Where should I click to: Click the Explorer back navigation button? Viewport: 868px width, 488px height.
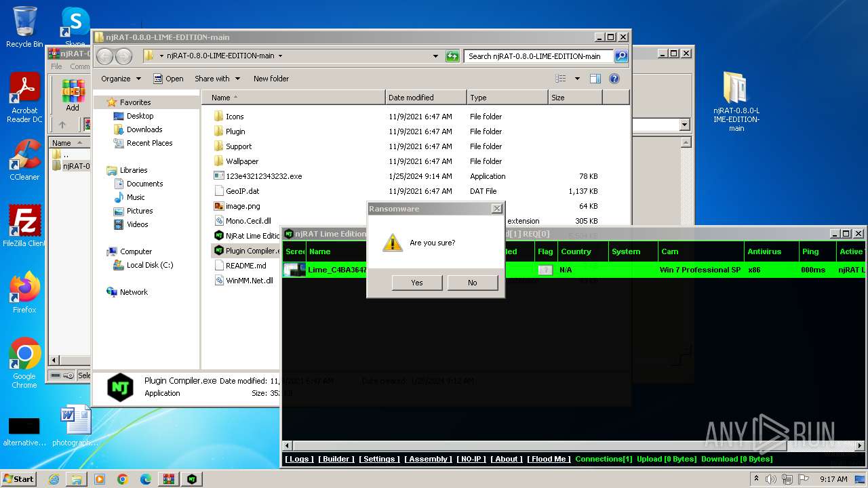105,56
